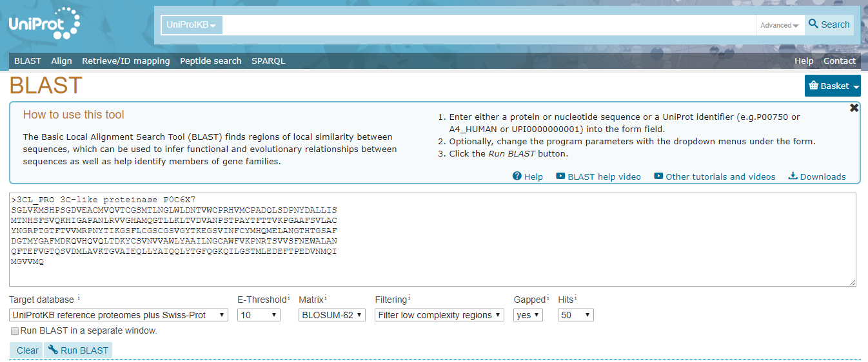Focus the main search input field
868x362 pixels.
[x=489, y=25]
